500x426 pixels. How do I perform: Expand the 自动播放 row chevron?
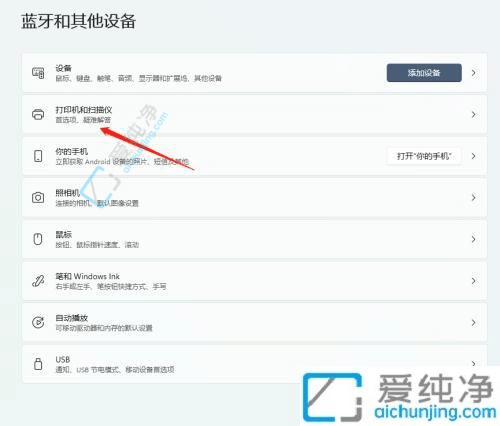point(473,322)
